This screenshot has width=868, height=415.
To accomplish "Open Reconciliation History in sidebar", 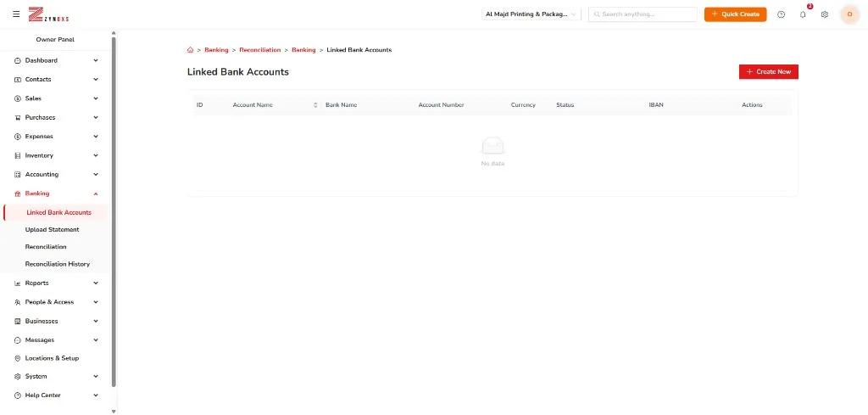I will (x=57, y=264).
